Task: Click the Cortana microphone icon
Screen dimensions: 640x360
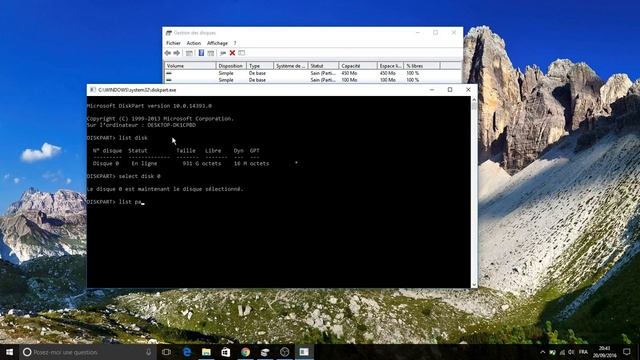Action: (x=149, y=352)
